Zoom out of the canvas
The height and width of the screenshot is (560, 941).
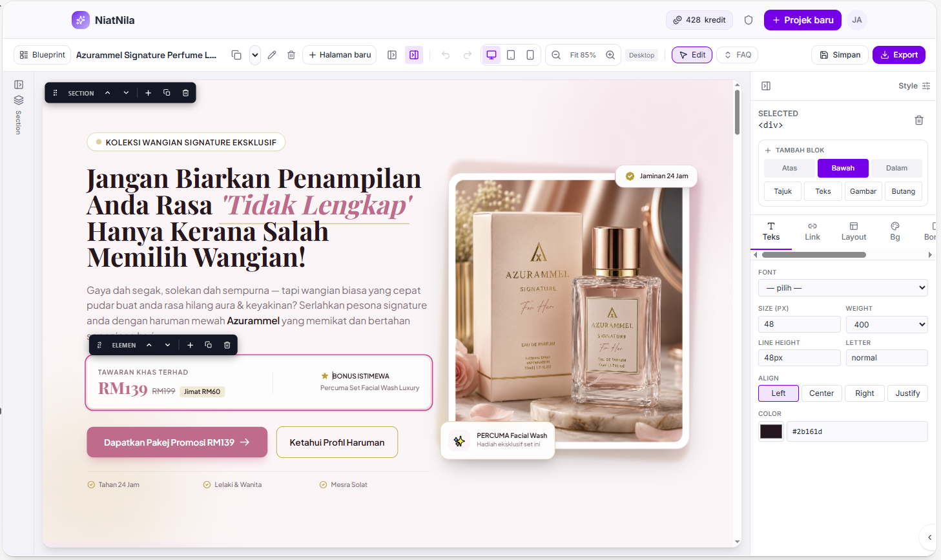tap(556, 55)
